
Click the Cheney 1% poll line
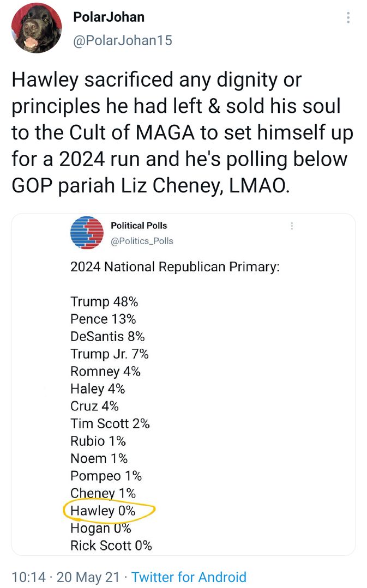point(103,493)
